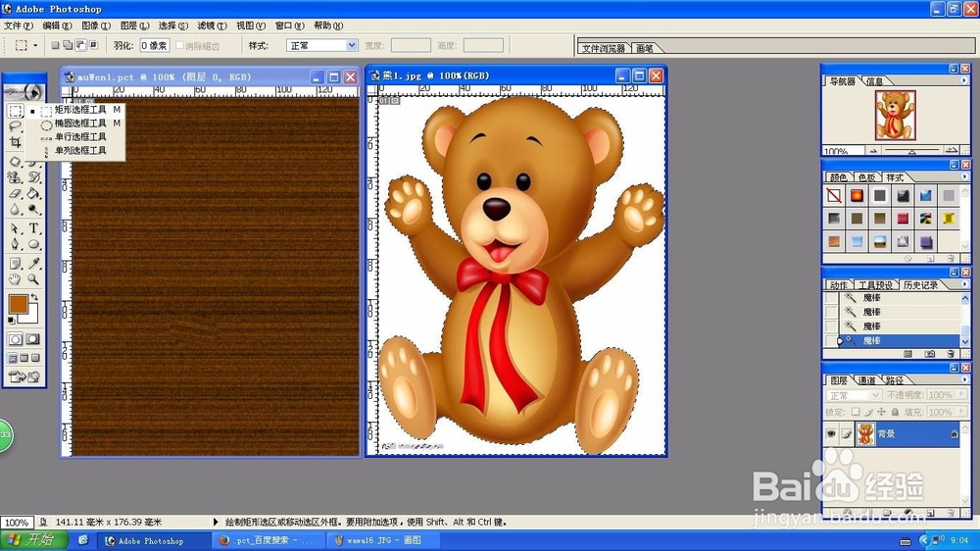
Task: Choose Intersect with selection mode
Action: tap(94, 45)
